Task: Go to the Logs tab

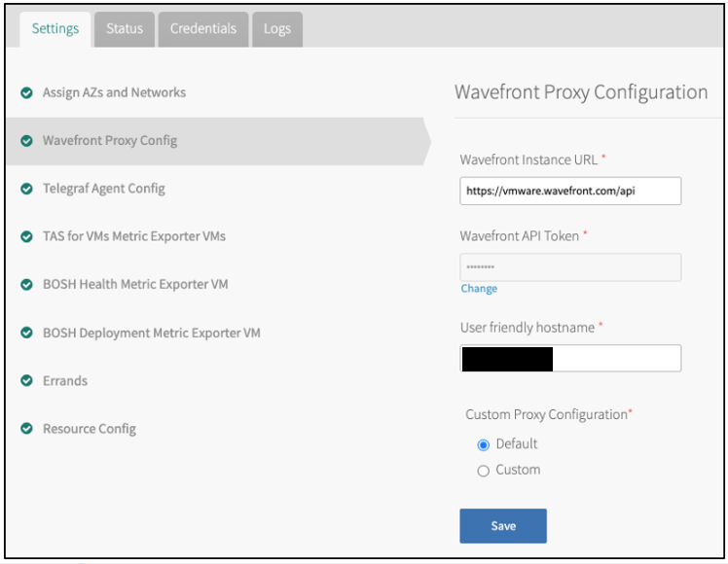Action: tap(277, 29)
